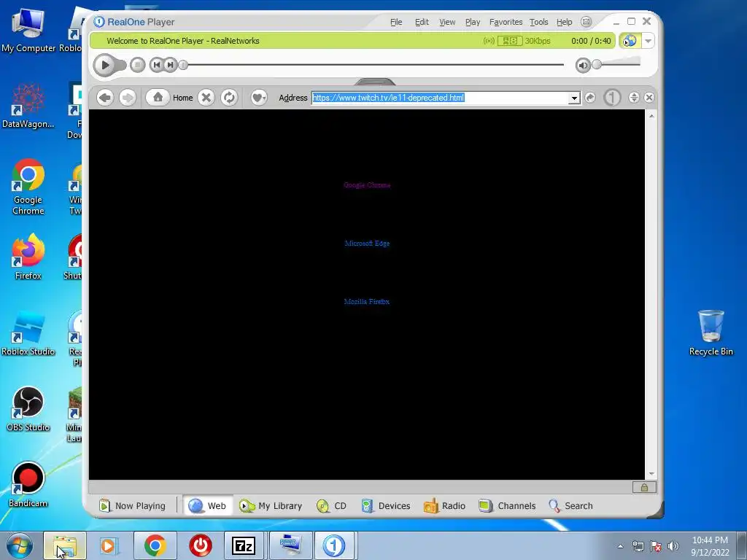This screenshot has height=560, width=747.
Task: Open the Search tab
Action: tap(570, 506)
